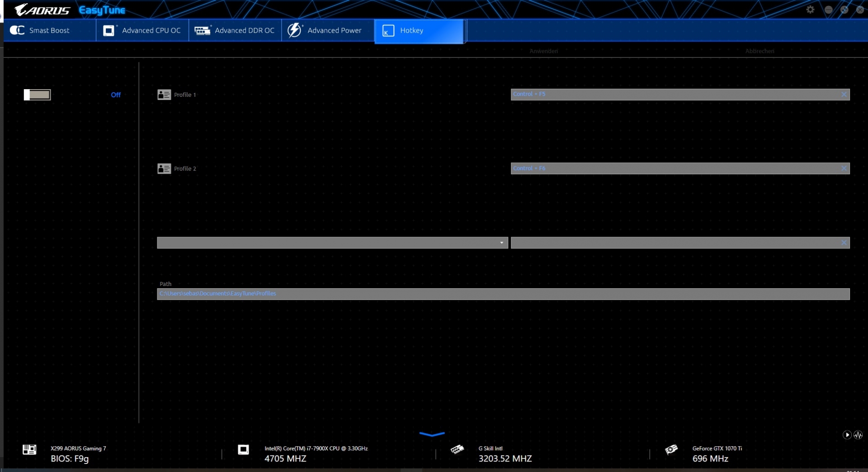This screenshot has height=472, width=868.
Task: Click the Profile 2 card icon
Action: pyautogui.click(x=164, y=168)
